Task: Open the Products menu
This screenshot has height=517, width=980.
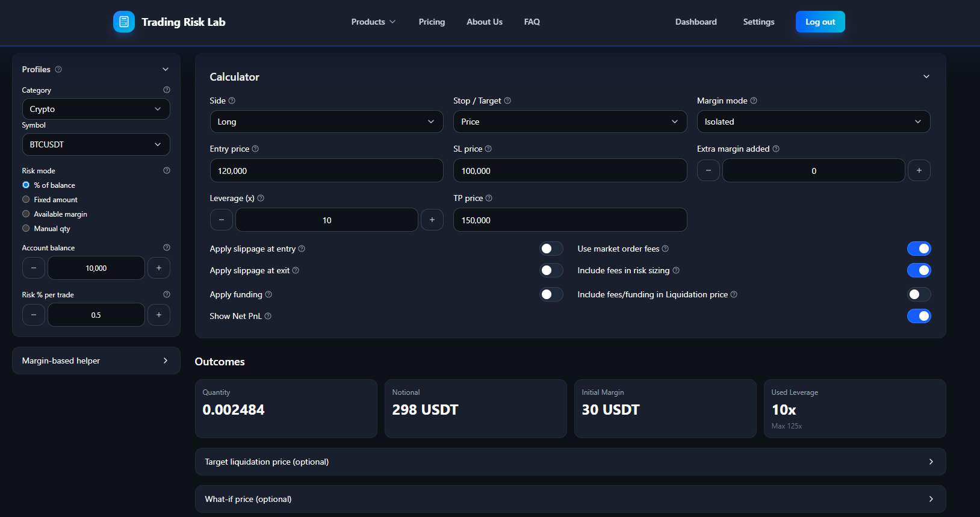Action: [x=373, y=22]
